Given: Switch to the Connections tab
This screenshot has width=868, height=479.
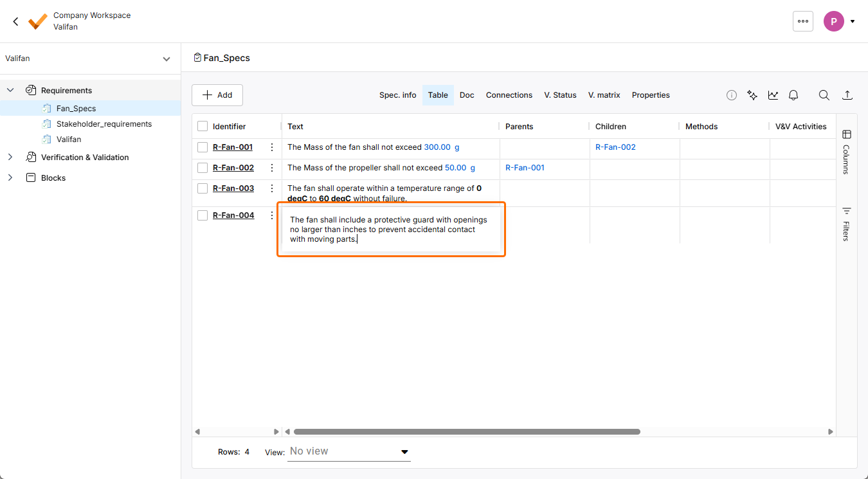Looking at the screenshot, I should click(x=509, y=95).
